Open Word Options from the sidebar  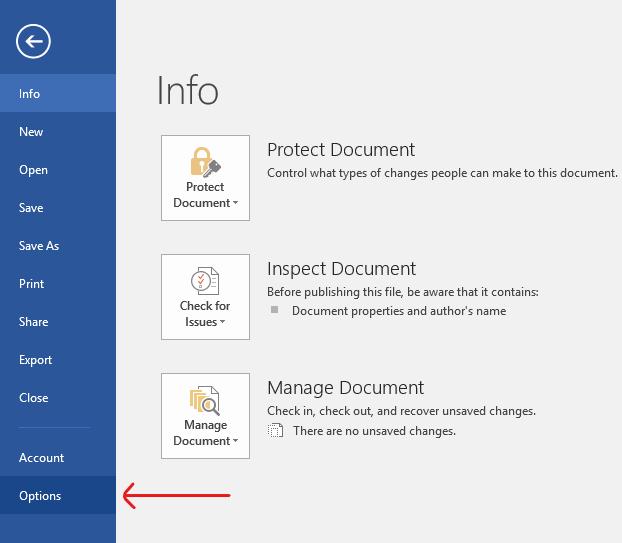click(x=58, y=495)
